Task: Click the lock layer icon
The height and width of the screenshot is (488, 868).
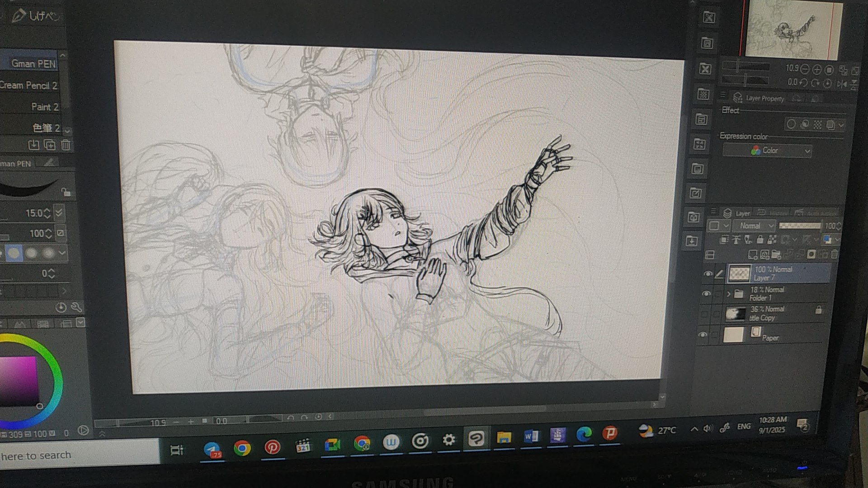Action: tap(760, 239)
